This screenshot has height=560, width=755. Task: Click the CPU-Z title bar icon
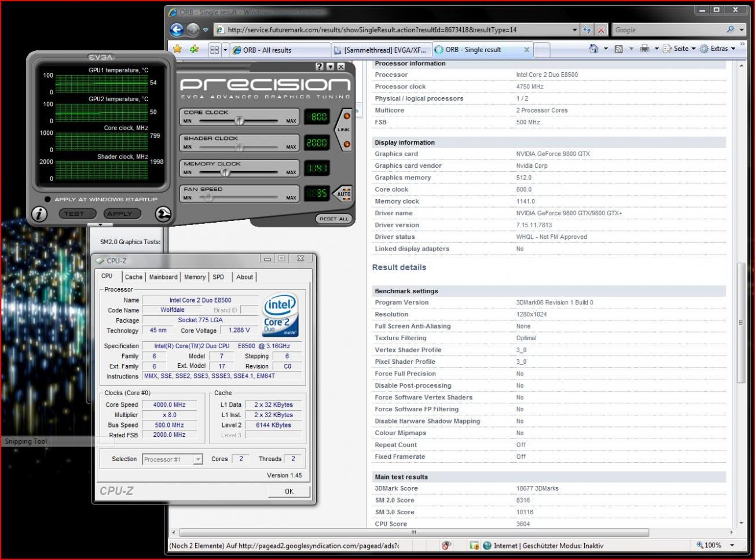pyautogui.click(x=100, y=260)
